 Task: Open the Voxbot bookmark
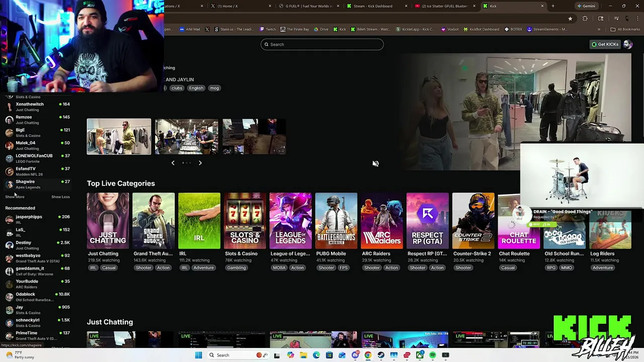pyautogui.click(x=450, y=29)
